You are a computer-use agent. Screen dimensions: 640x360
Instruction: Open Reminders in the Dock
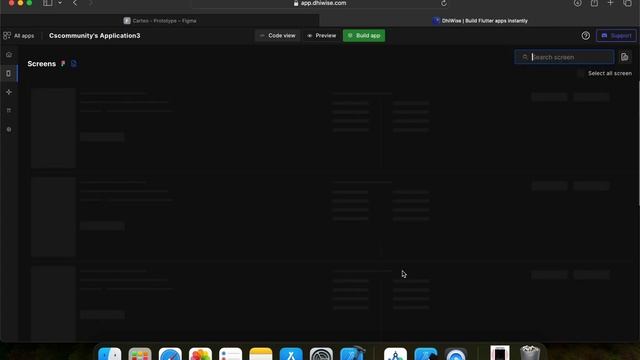(x=231, y=353)
